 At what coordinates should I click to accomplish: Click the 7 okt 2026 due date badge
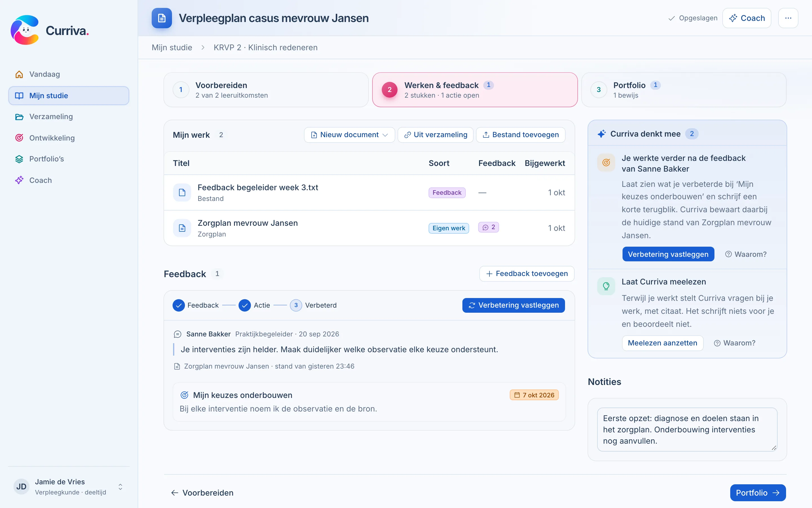(534, 395)
